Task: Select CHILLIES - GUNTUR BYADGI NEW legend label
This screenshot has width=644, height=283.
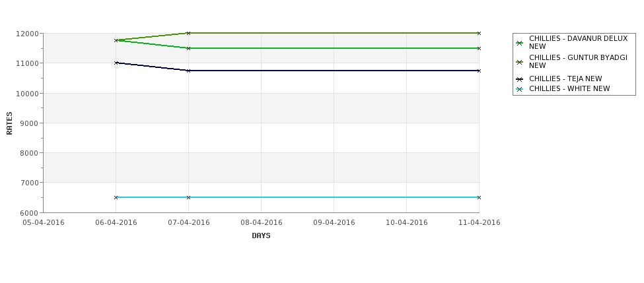Action: click(x=579, y=61)
